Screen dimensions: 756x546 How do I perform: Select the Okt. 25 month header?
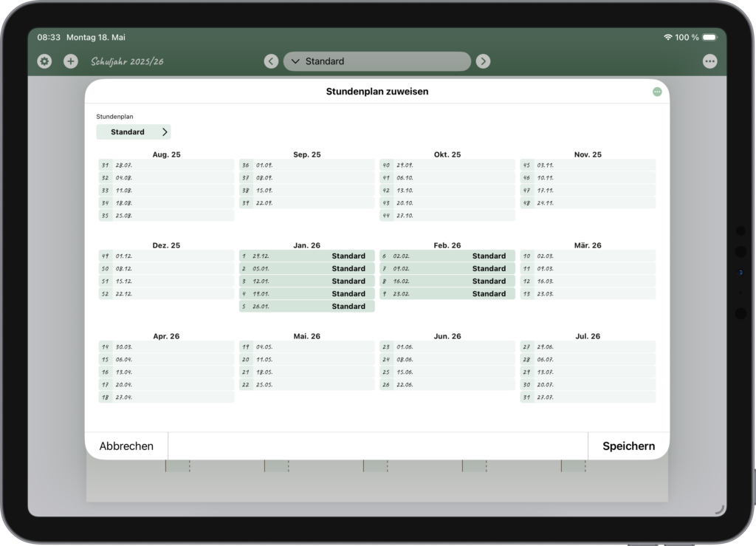coord(447,154)
